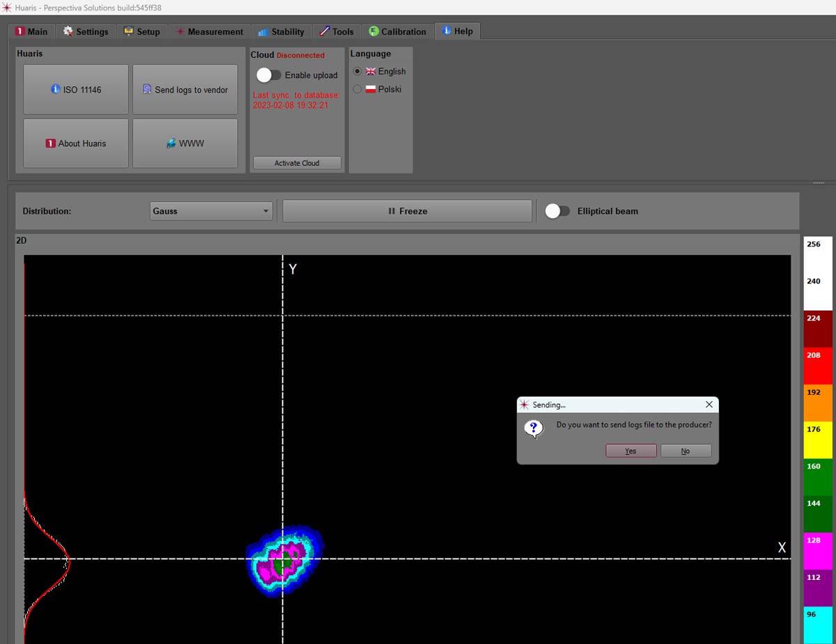Choose No in the Sending dialog
Viewport: 836px width, 644px height.
(686, 450)
